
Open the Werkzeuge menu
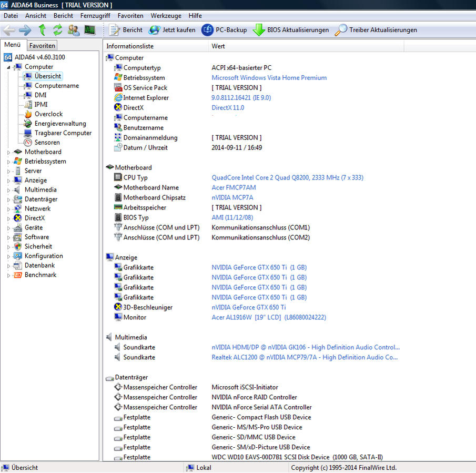coord(166,16)
